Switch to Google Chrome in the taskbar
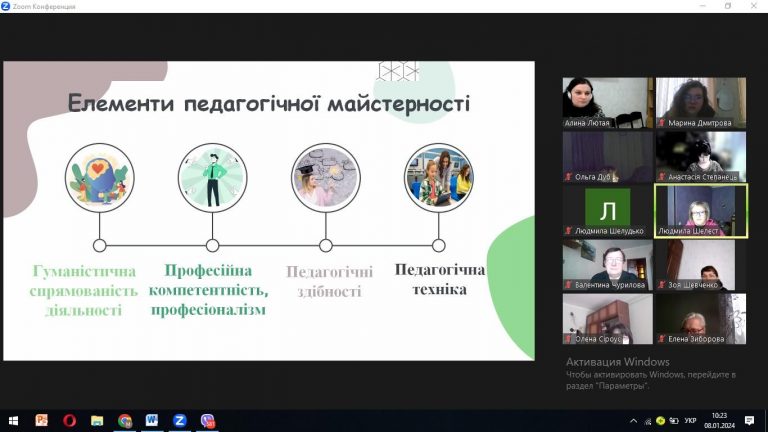The height and width of the screenshot is (432, 768). pyautogui.click(x=125, y=420)
